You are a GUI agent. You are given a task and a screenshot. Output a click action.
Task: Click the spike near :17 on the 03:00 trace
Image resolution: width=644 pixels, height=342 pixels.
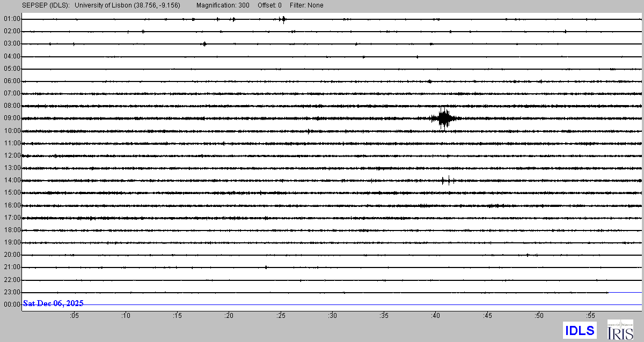click(x=204, y=44)
